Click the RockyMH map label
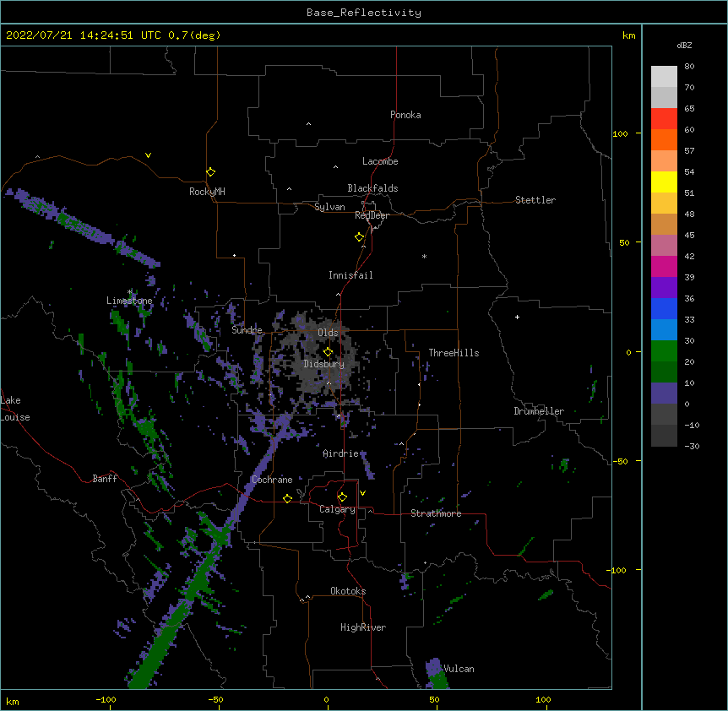Screen dimensions: 728x711 (x=207, y=192)
